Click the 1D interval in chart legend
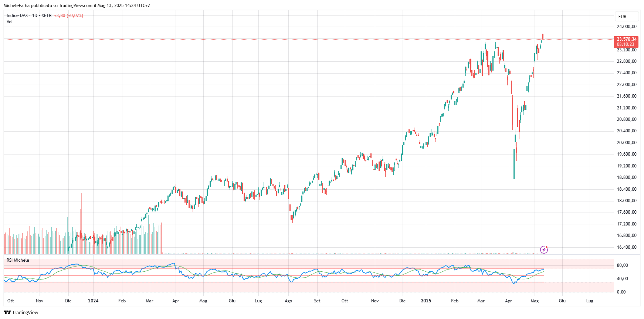This screenshot has width=644, height=319. [x=35, y=16]
